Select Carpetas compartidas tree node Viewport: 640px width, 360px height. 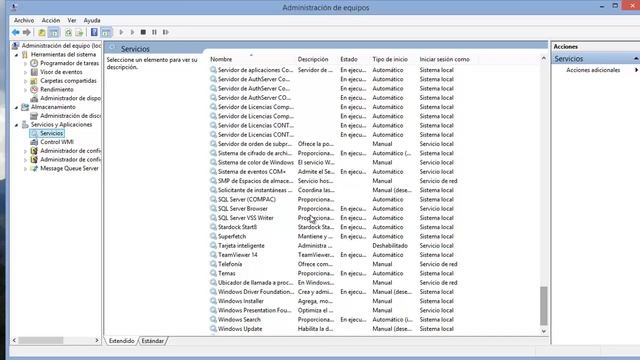[68, 81]
